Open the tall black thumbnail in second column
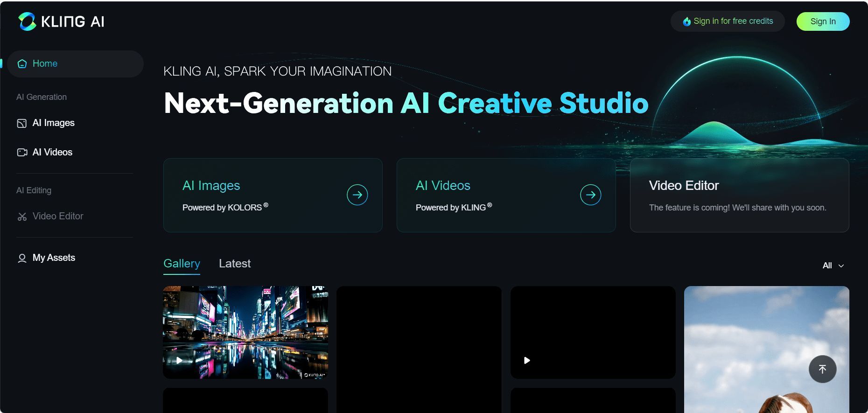 coord(419,349)
